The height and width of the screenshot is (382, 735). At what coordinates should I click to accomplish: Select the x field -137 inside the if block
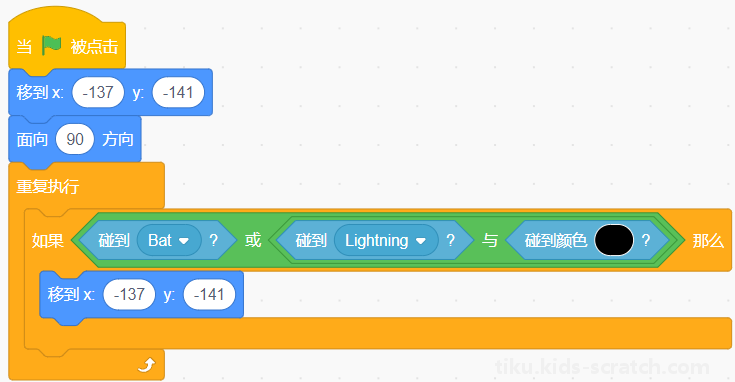[129, 294]
